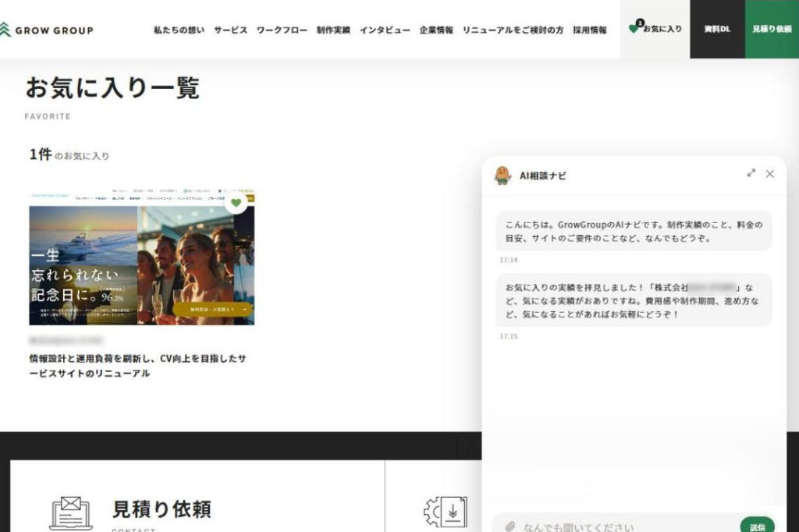
Task: Click the お気に入り一覧 page heading
Action: pyautogui.click(x=112, y=87)
